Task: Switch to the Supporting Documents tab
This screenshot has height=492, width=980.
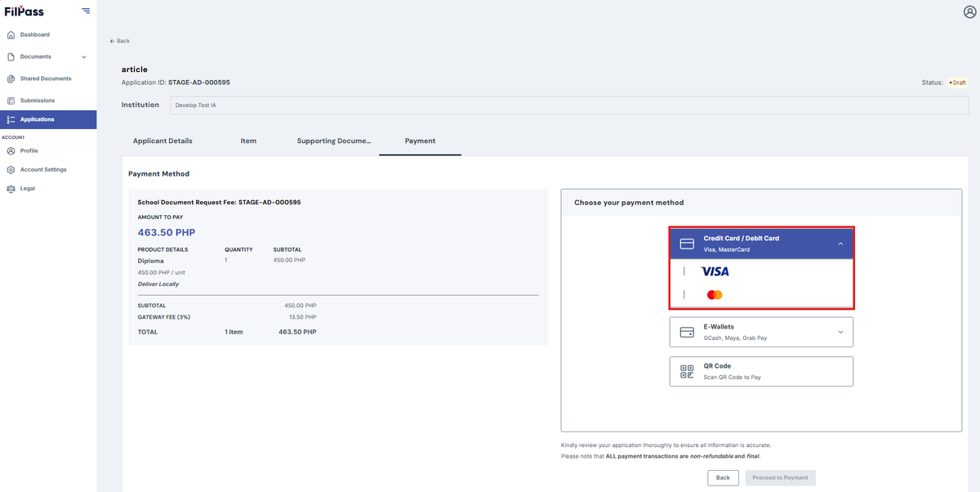Action: coord(334,141)
